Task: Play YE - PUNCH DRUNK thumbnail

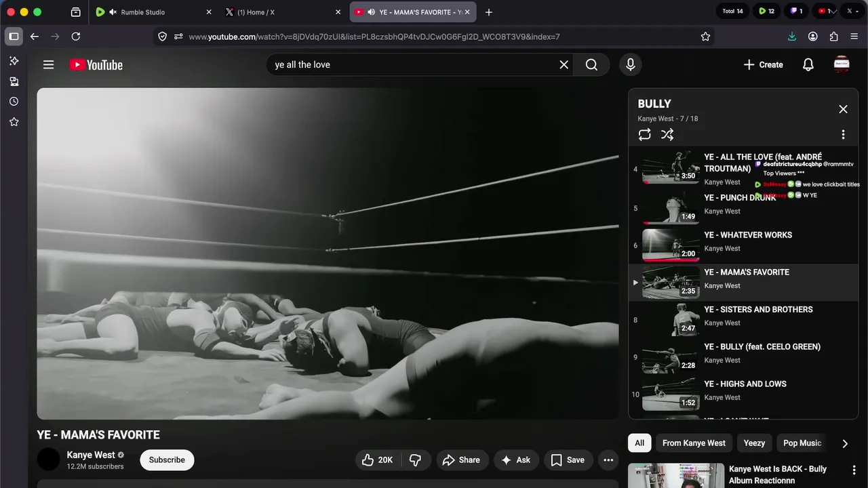Action: [671, 208]
